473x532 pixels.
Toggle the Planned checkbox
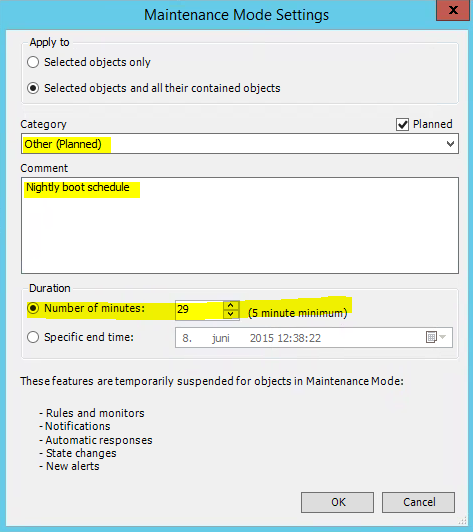click(402, 125)
